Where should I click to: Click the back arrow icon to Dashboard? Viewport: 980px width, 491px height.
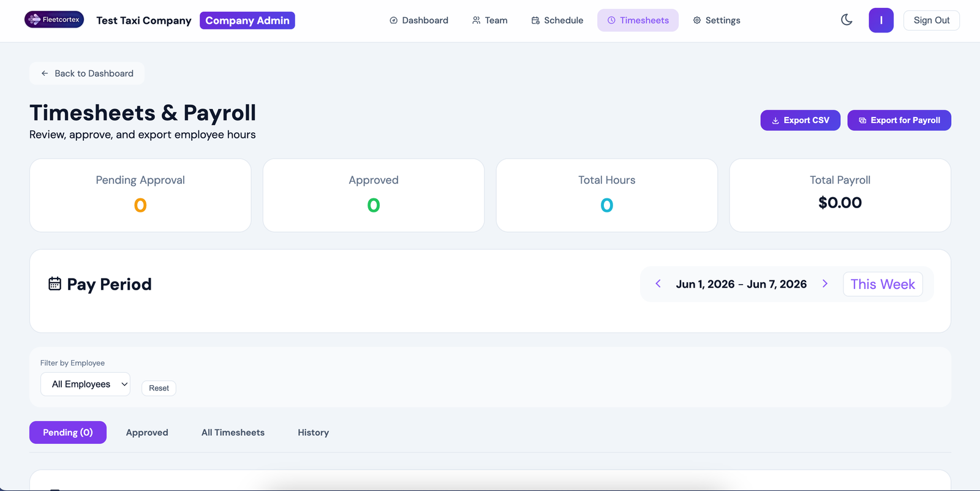(45, 73)
